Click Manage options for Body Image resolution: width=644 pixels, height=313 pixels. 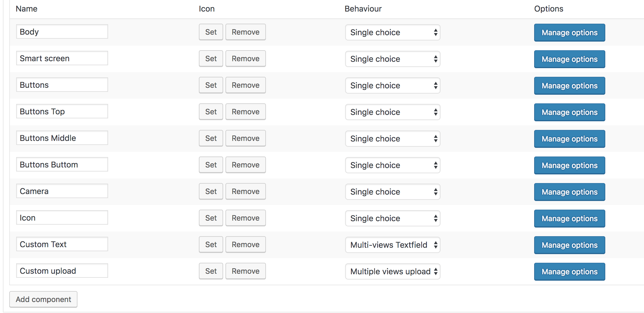click(569, 33)
